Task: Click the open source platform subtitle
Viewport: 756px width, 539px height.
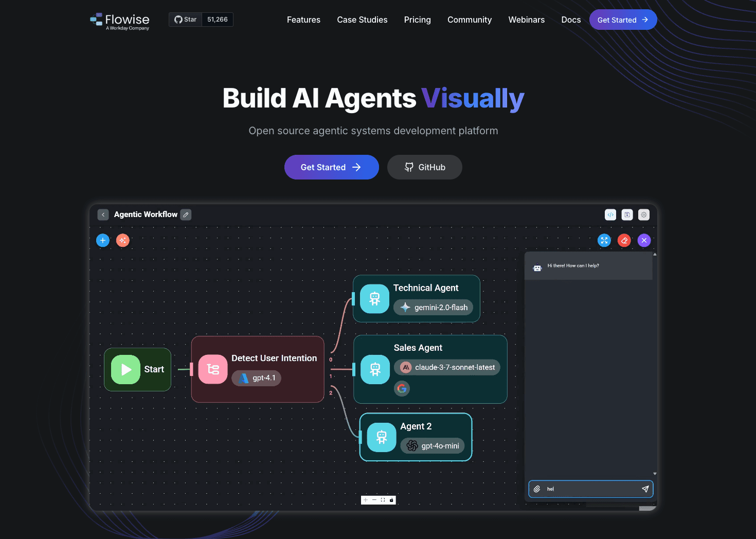Action: pyautogui.click(x=373, y=131)
